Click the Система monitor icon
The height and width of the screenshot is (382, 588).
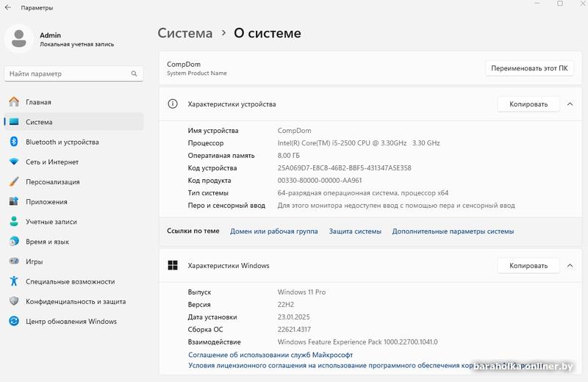click(x=14, y=122)
